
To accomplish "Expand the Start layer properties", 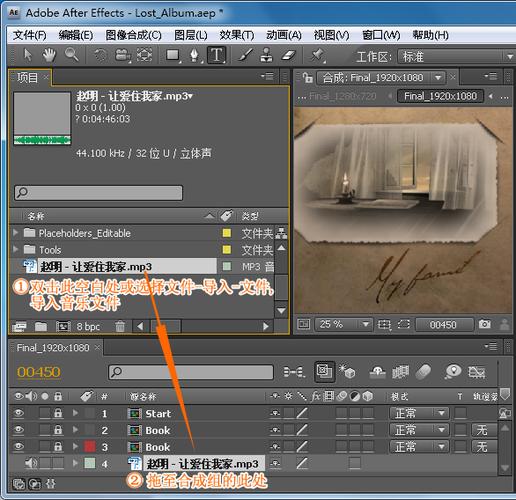I will click(75, 413).
